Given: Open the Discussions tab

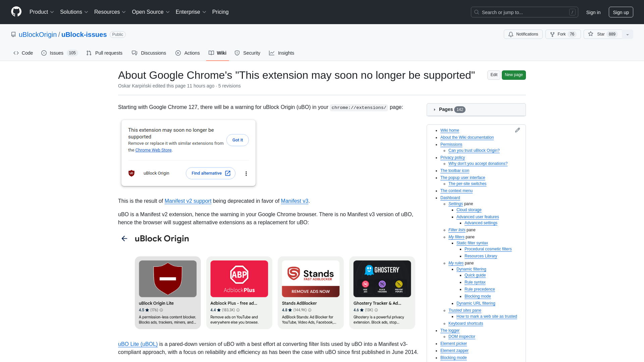Looking at the screenshot, I should point(149,53).
